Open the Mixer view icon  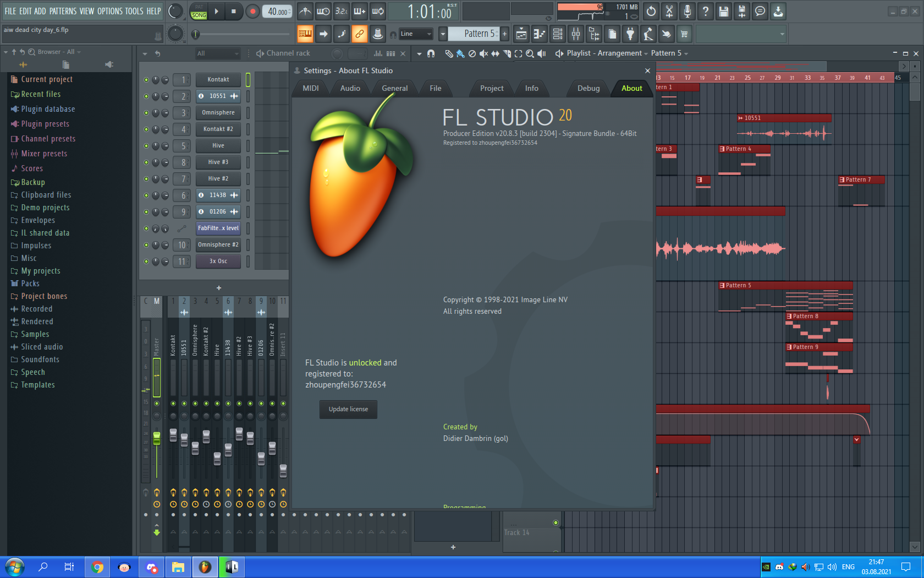point(576,34)
